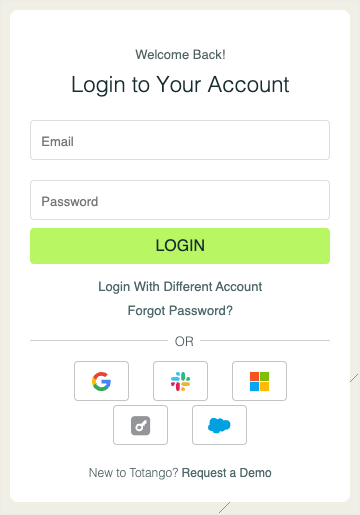Click the Welcome Back! text
This screenshot has width=360, height=515.
tap(180, 55)
